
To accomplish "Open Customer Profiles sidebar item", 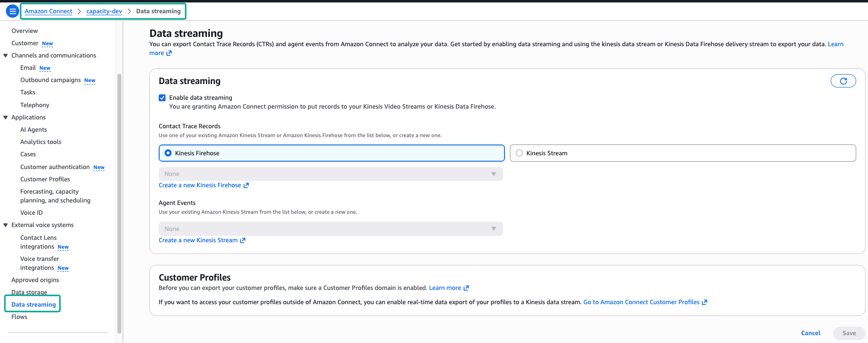I will coord(45,179).
